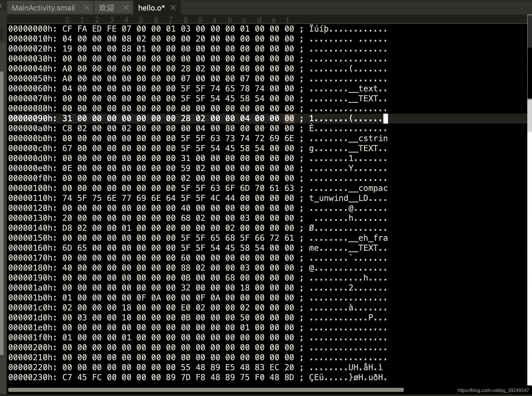Screen dimensions: 532x396
Task: Click the horizontal scrollbar at the bottom
Action: (x=206, y=390)
